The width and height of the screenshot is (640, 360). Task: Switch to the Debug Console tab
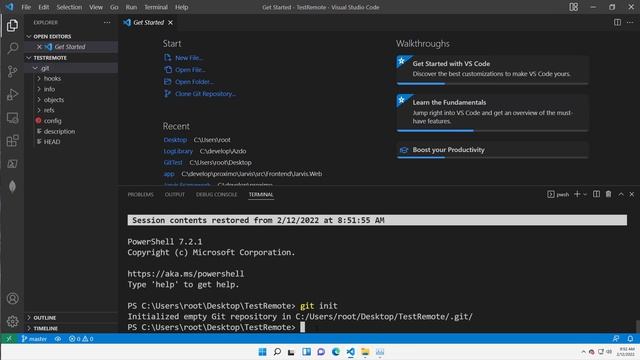[x=216, y=194]
